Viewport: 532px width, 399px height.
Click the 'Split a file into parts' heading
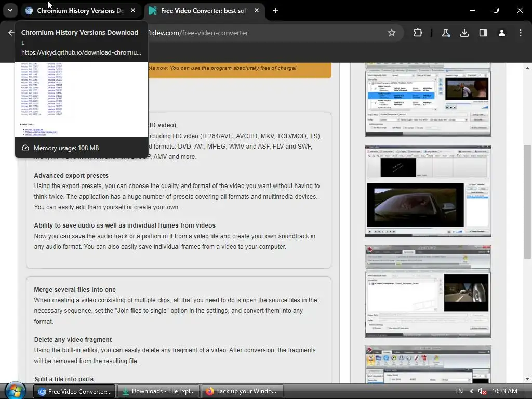coord(64,379)
